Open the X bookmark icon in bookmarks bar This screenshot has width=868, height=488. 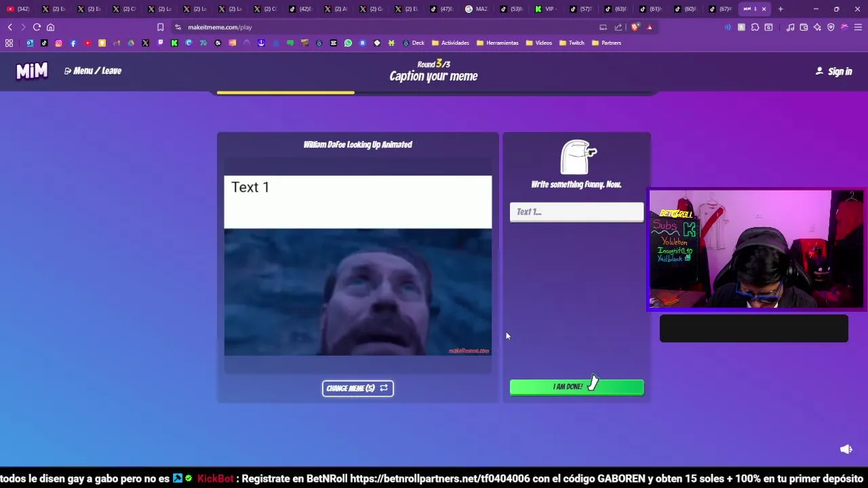145,43
